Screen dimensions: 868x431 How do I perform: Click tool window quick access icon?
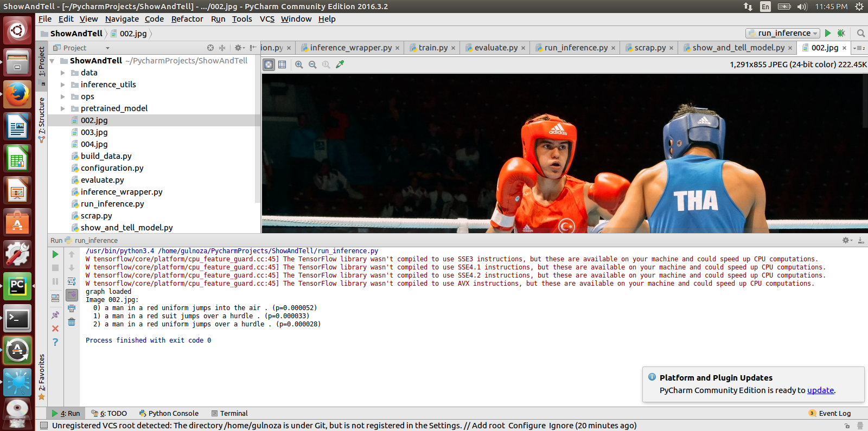[44, 426]
